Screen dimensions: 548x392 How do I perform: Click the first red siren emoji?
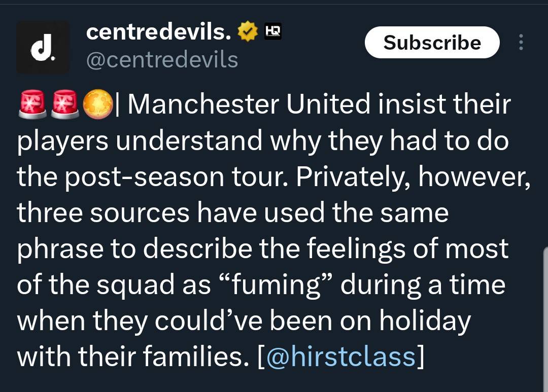pyautogui.click(x=32, y=104)
